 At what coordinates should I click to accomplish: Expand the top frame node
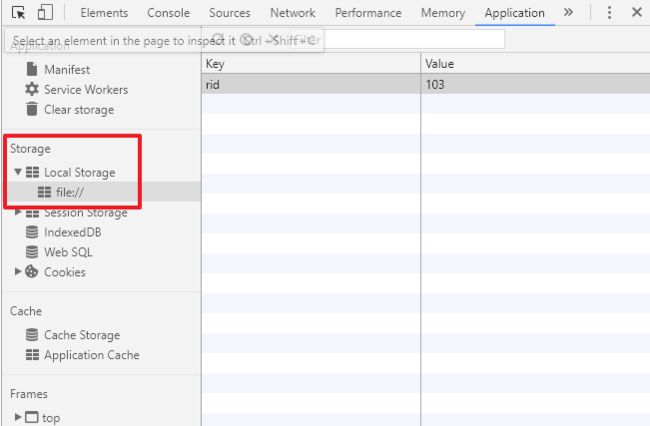17,417
